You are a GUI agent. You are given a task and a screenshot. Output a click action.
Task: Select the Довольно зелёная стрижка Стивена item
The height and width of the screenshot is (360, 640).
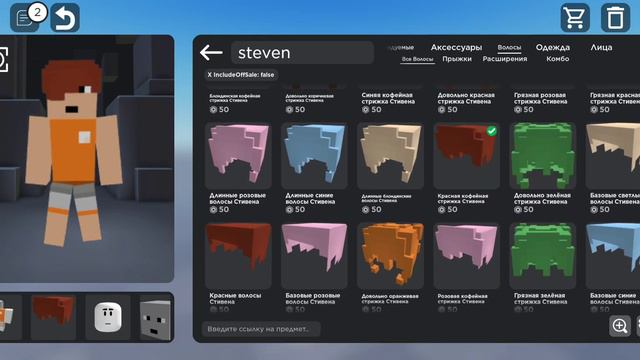coord(542,156)
